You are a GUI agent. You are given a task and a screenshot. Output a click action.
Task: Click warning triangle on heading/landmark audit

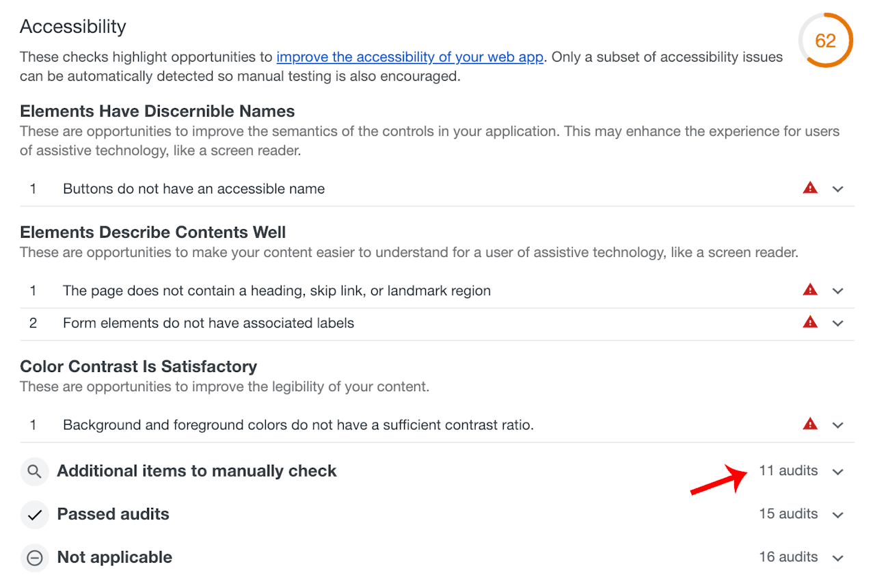coord(810,290)
